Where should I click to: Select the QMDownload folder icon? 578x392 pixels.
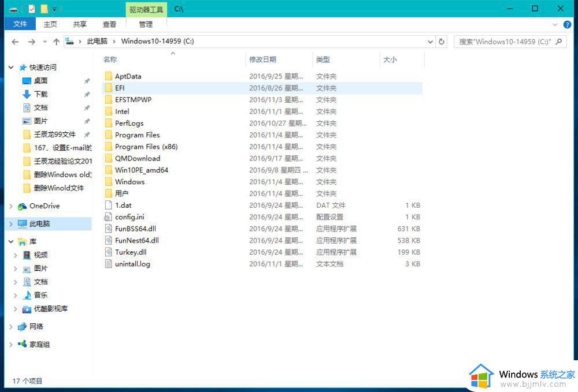pyautogui.click(x=109, y=159)
